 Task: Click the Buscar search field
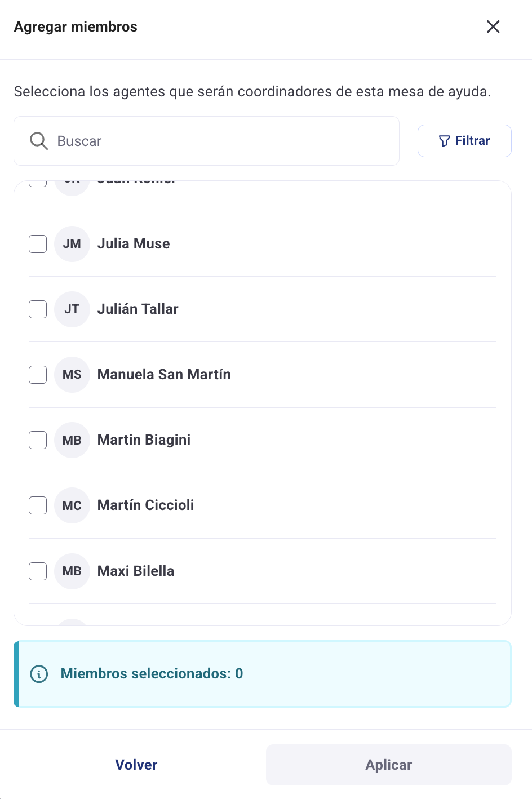(x=225, y=141)
